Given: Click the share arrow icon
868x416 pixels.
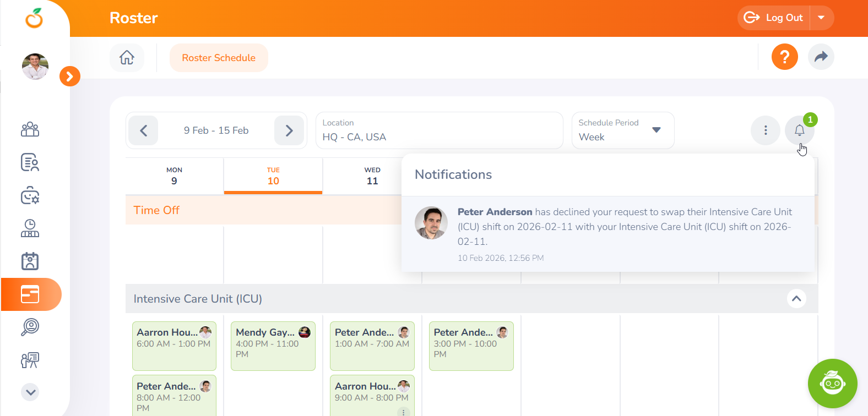Looking at the screenshot, I should click(821, 57).
